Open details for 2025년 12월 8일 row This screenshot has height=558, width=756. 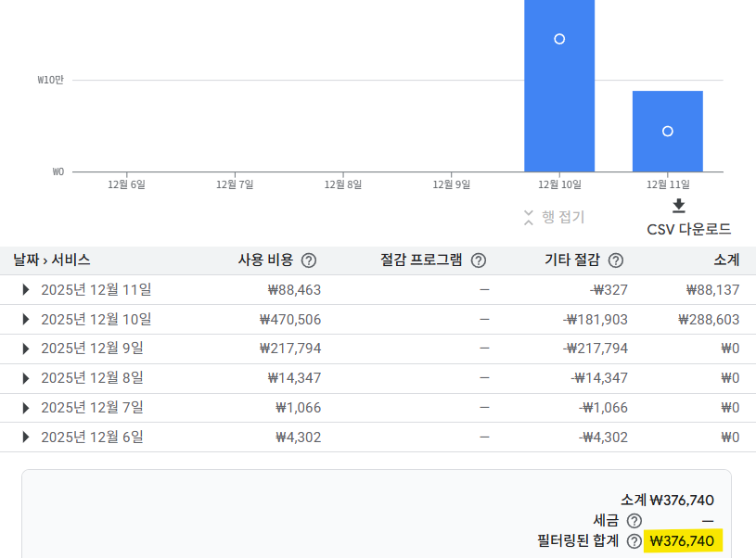coord(26,378)
